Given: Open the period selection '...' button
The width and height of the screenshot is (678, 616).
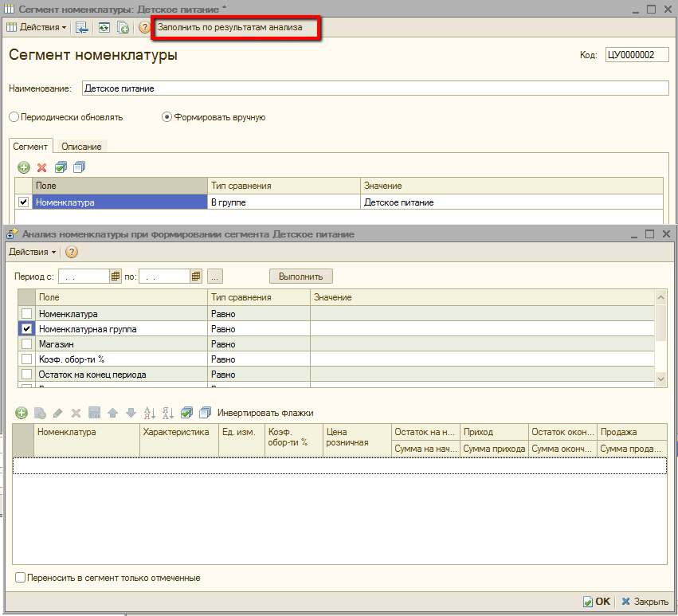Looking at the screenshot, I should [x=215, y=277].
